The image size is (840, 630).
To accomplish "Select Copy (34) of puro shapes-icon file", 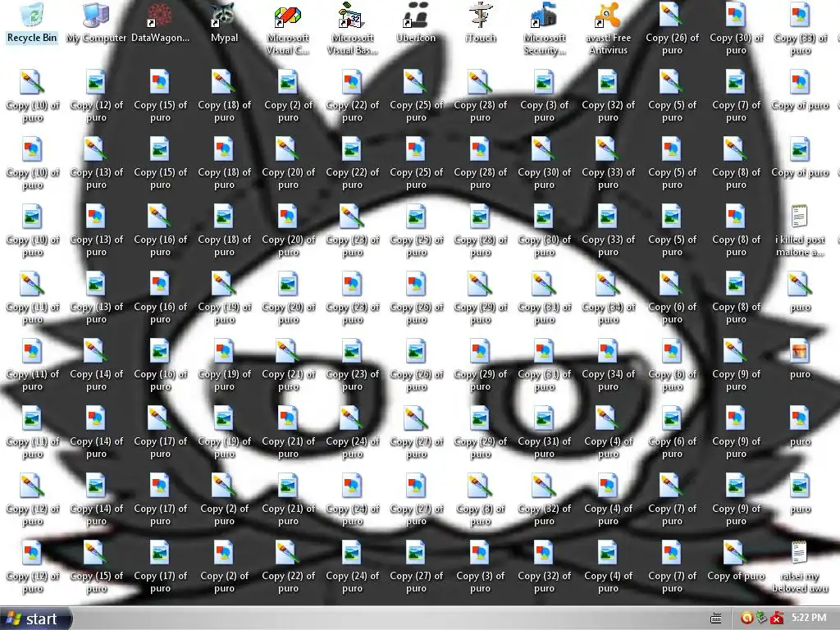I will point(608,364).
